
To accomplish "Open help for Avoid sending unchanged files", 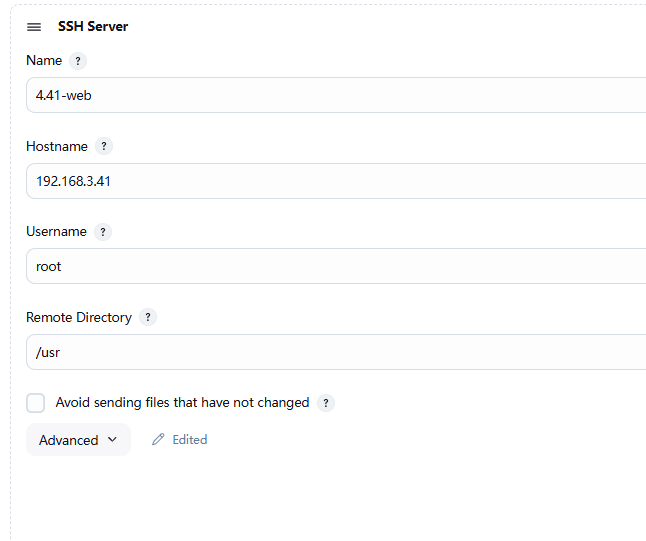I will point(326,403).
